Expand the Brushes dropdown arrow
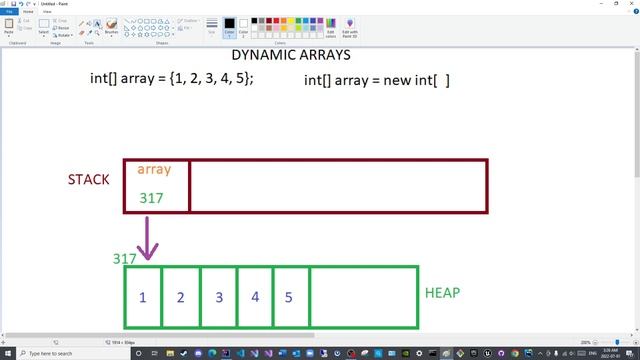The width and height of the screenshot is (640, 360). 111,36
